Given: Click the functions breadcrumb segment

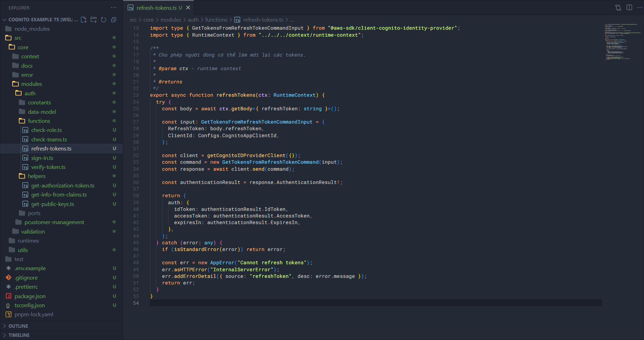Looking at the screenshot, I should tap(216, 20).
